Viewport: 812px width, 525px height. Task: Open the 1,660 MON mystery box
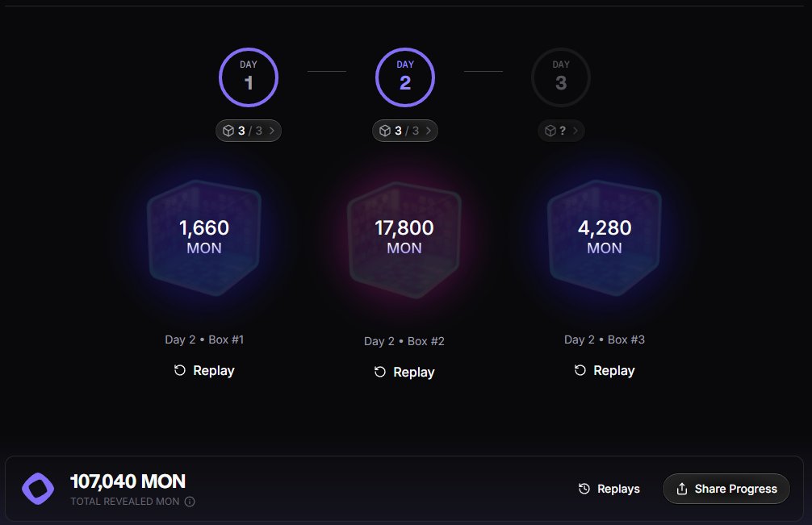[x=204, y=237]
